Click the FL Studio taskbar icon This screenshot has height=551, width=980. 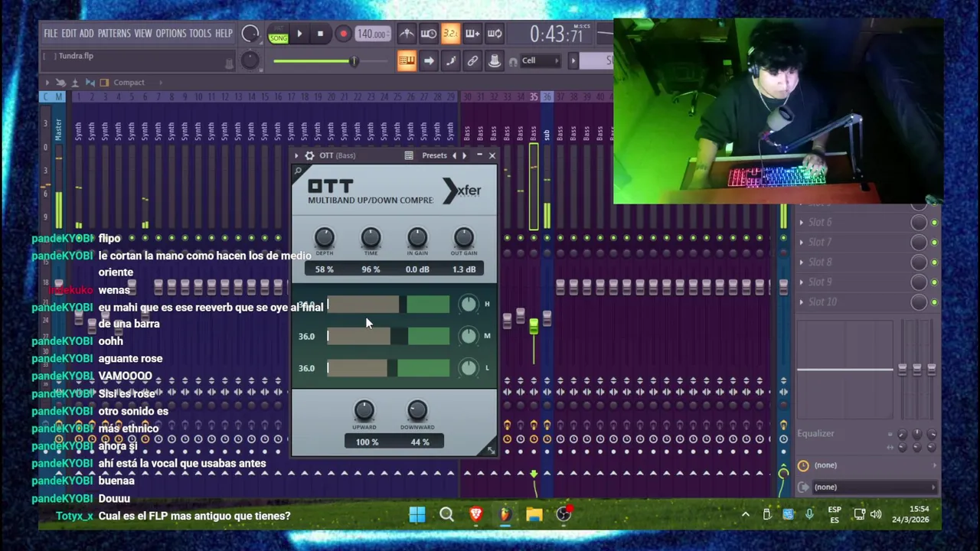pyautogui.click(x=505, y=515)
